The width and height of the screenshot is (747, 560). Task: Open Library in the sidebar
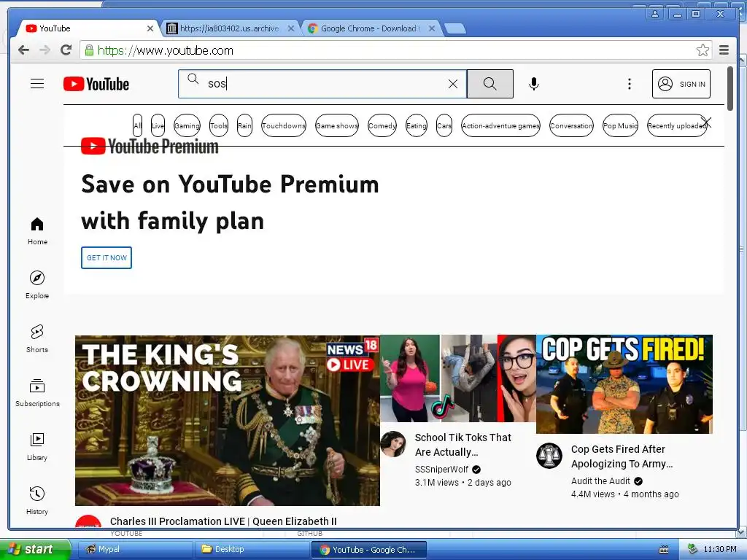click(x=37, y=446)
